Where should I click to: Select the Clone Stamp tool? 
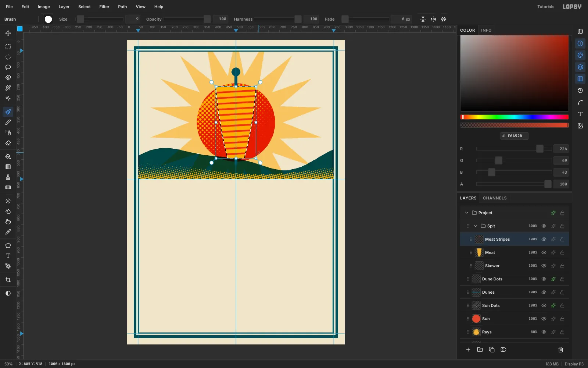pyautogui.click(x=8, y=177)
